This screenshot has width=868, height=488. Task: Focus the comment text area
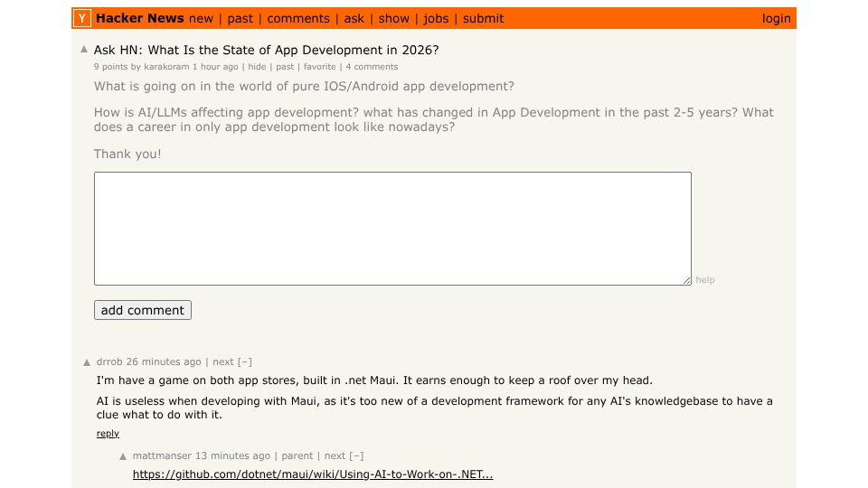point(392,229)
